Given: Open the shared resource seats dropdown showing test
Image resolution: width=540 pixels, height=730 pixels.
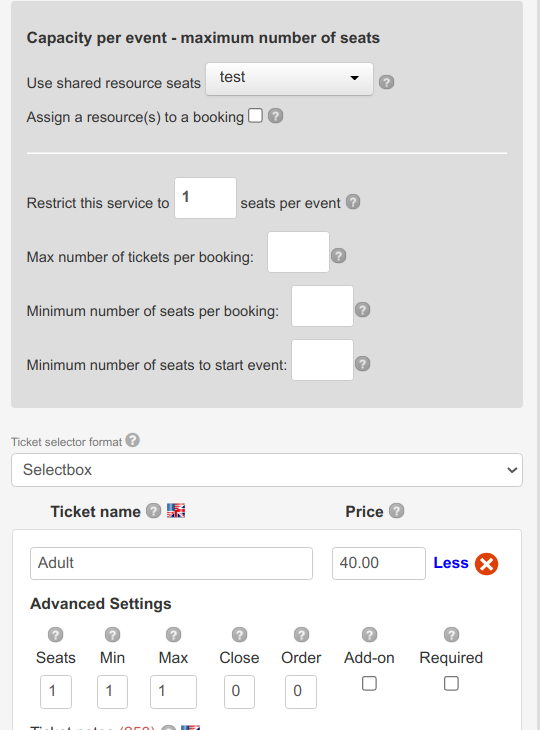Looking at the screenshot, I should [x=290, y=79].
